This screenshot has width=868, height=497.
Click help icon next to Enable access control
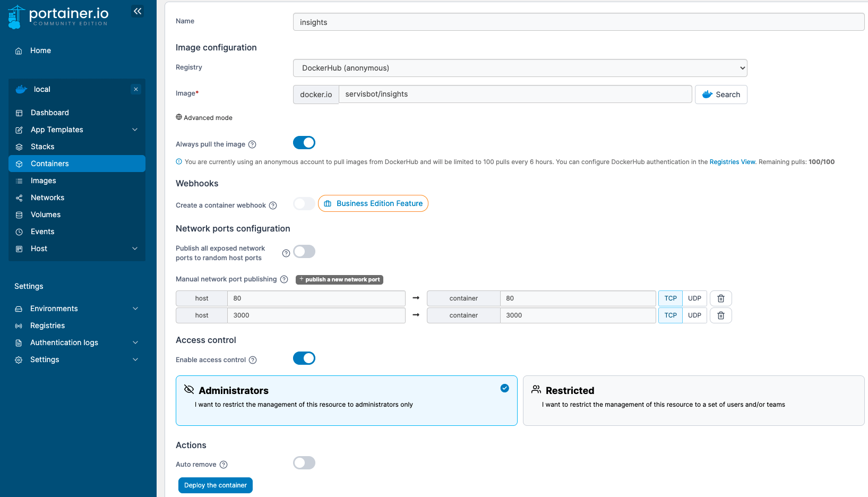(x=253, y=360)
